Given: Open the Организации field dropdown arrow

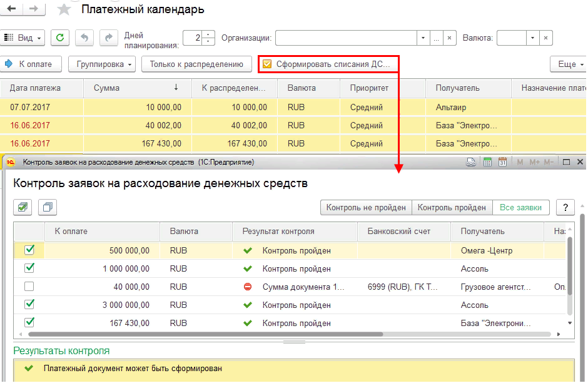Looking at the screenshot, I should point(423,38).
